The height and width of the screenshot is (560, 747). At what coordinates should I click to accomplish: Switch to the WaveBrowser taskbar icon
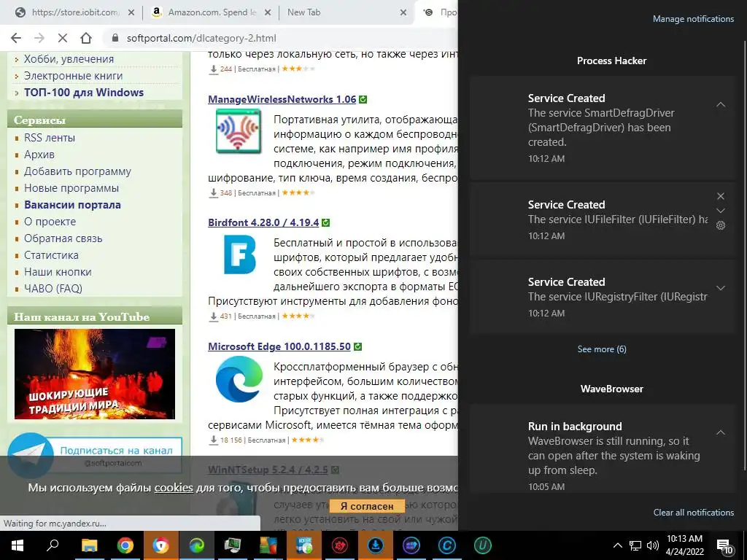tap(160, 545)
